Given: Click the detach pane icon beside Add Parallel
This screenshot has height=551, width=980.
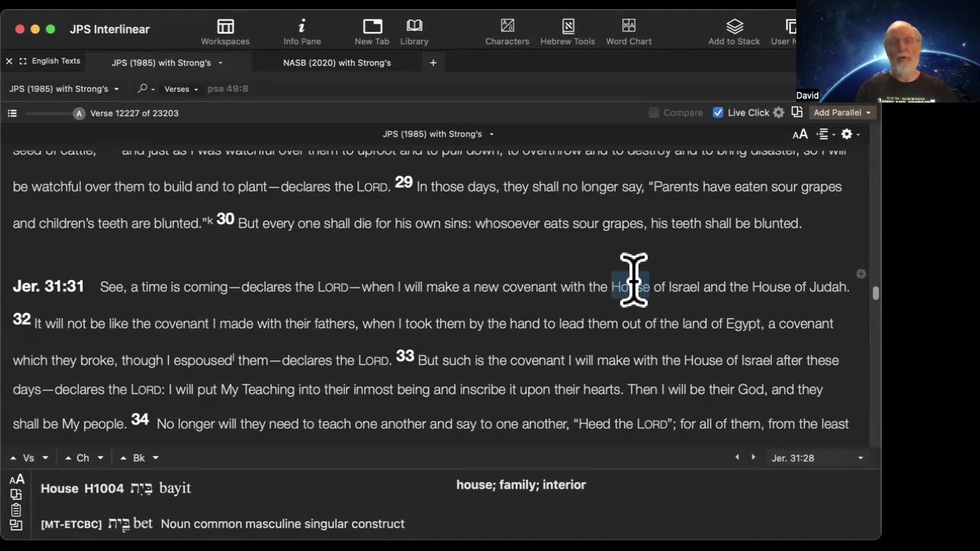Looking at the screenshot, I should (x=797, y=112).
